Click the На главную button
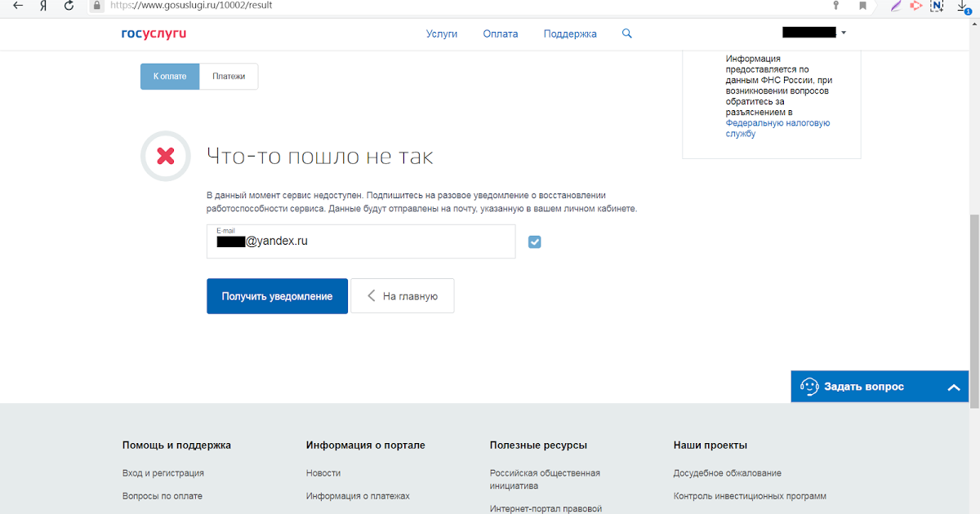This screenshot has width=980, height=514. pyautogui.click(x=402, y=296)
